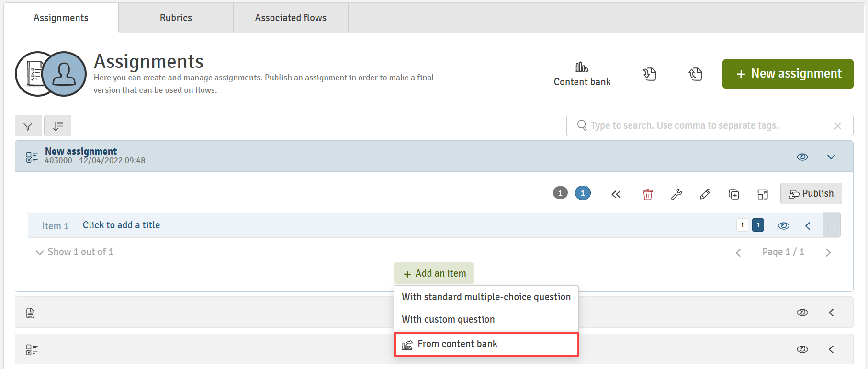Collapse New assignment with chevron down

[x=831, y=157]
